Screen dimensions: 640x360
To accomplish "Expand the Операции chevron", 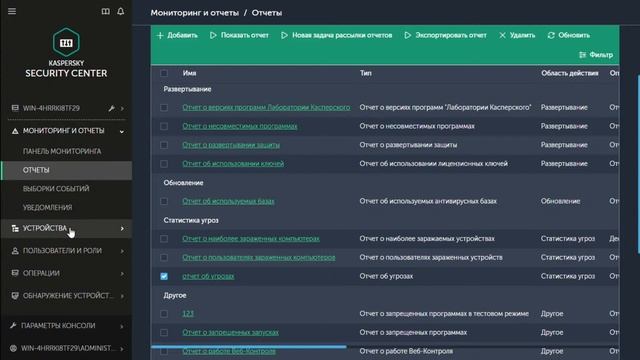I will pyautogui.click(x=122, y=273).
